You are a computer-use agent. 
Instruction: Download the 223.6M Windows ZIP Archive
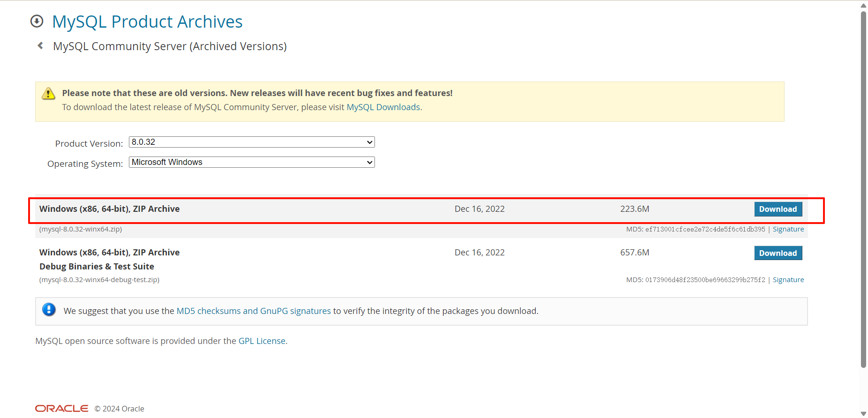pyautogui.click(x=778, y=209)
